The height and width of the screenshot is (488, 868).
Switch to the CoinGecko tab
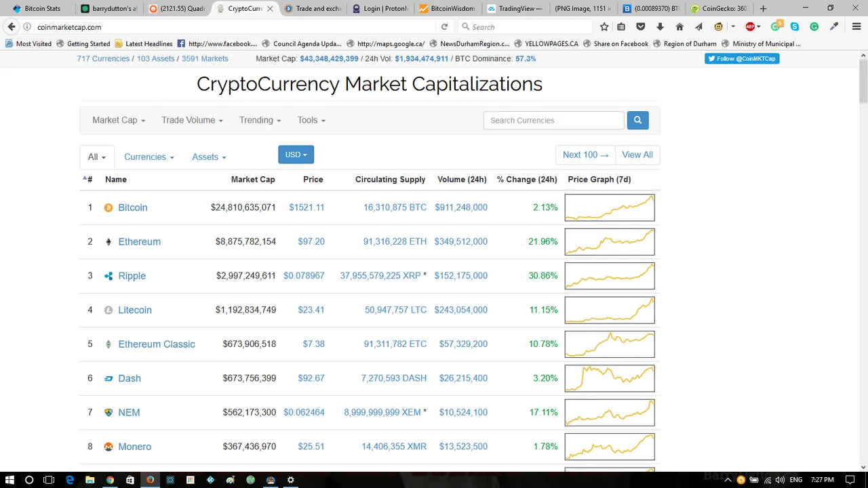(719, 9)
